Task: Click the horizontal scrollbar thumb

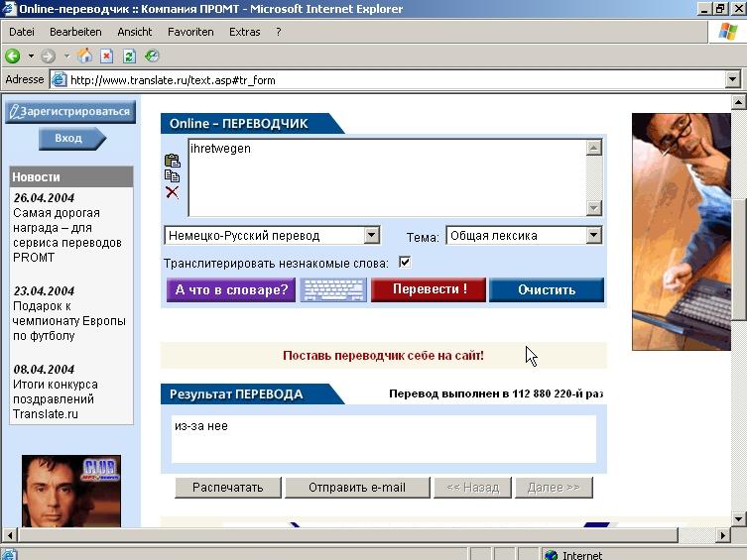Action: pyautogui.click(x=348, y=535)
